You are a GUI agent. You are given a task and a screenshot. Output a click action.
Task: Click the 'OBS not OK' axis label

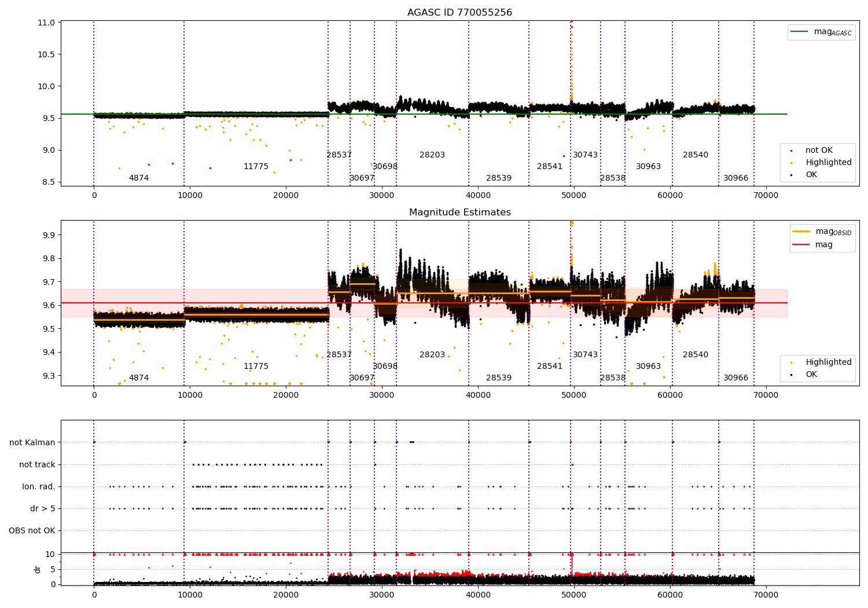point(32,531)
